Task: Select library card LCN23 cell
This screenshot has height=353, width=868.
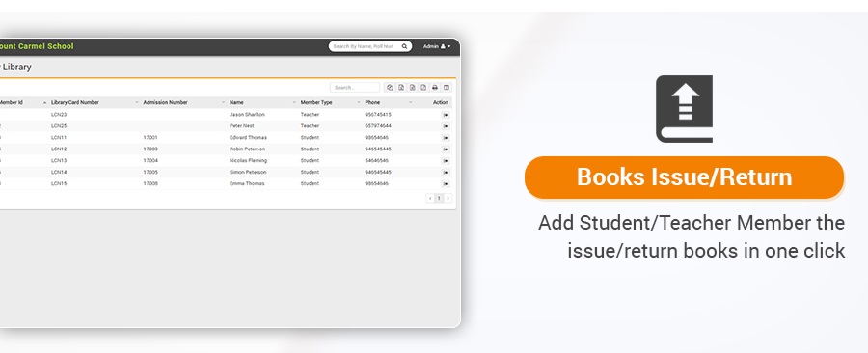Action: [x=59, y=115]
